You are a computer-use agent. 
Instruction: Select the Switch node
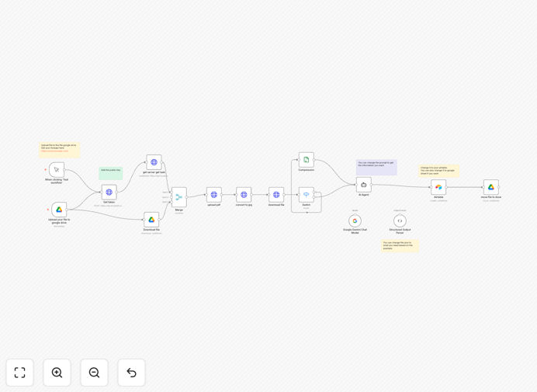307,195
